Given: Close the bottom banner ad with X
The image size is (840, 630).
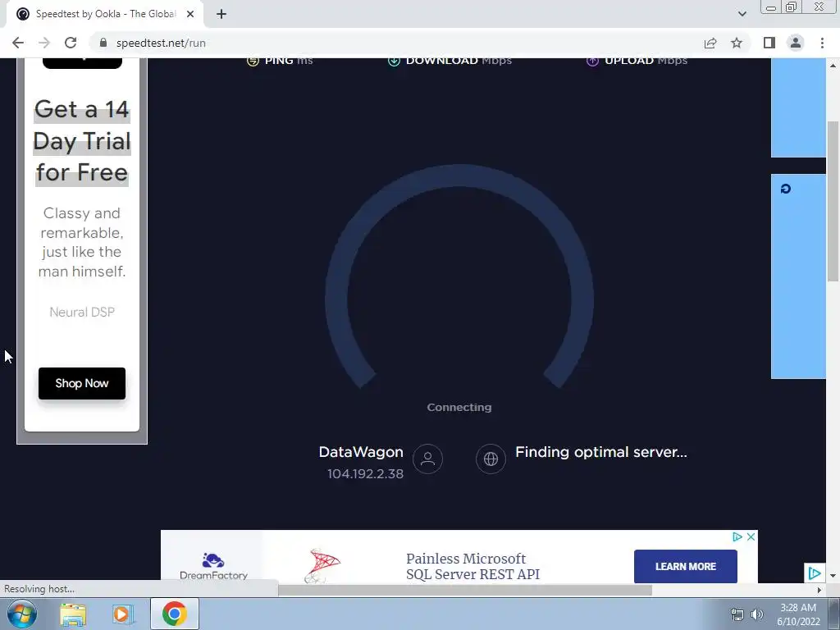Looking at the screenshot, I should tap(751, 536).
